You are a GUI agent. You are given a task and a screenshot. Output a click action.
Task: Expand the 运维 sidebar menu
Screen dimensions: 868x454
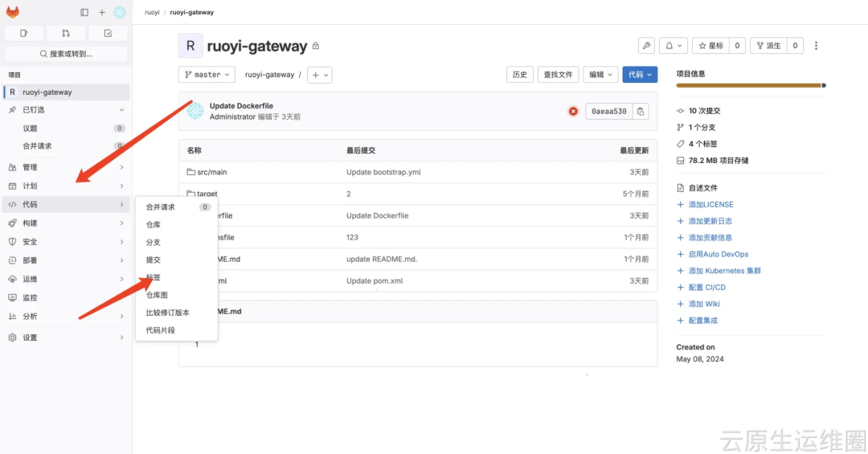coord(67,279)
